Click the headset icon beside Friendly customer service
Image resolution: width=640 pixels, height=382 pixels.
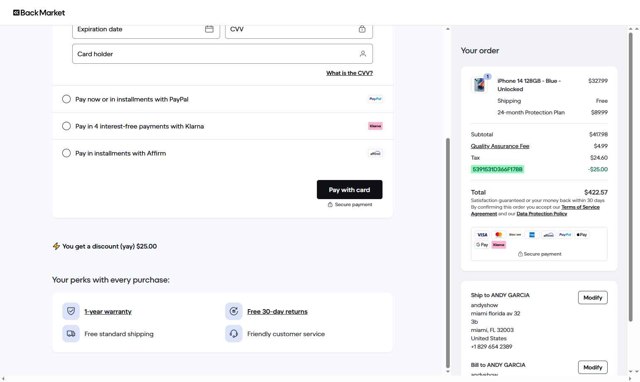click(x=234, y=334)
